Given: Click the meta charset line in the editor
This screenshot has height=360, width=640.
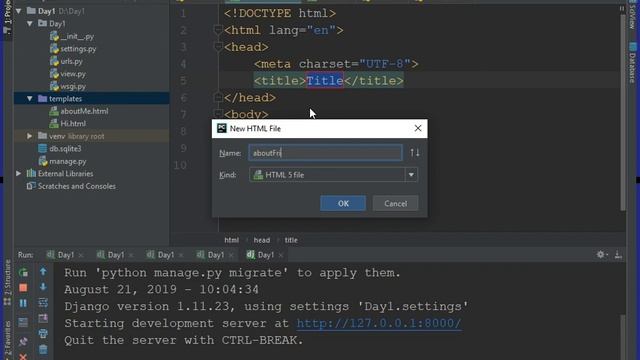Looking at the screenshot, I should [x=336, y=64].
